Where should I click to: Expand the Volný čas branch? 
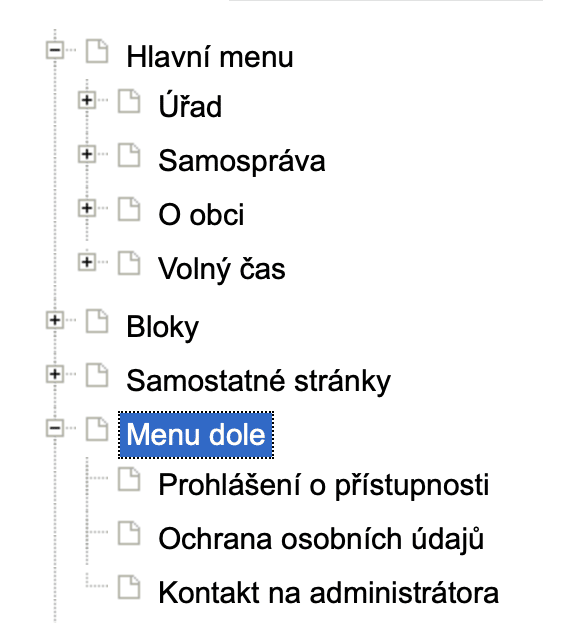click(x=87, y=262)
